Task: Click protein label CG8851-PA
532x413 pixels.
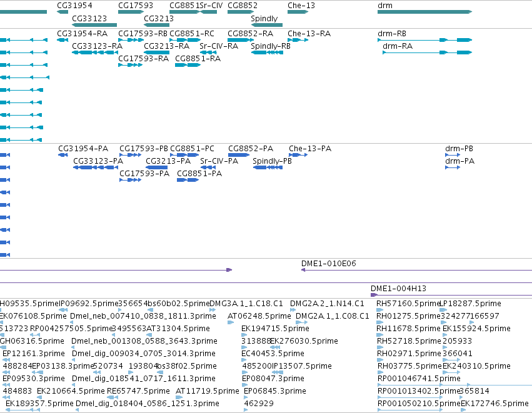Action: click(199, 173)
